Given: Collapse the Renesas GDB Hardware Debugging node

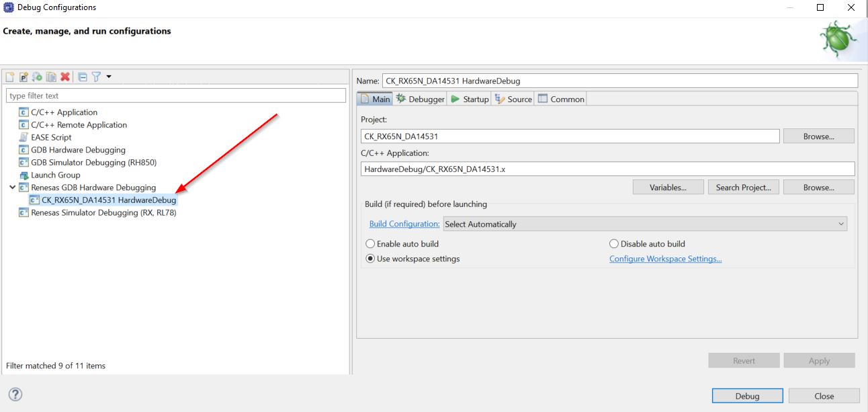Looking at the screenshot, I should [12, 188].
